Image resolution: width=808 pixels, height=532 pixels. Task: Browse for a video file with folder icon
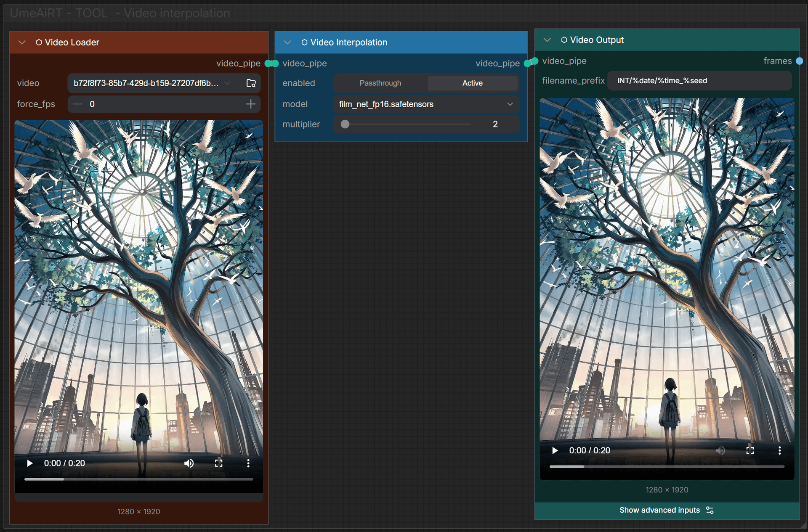tap(251, 83)
